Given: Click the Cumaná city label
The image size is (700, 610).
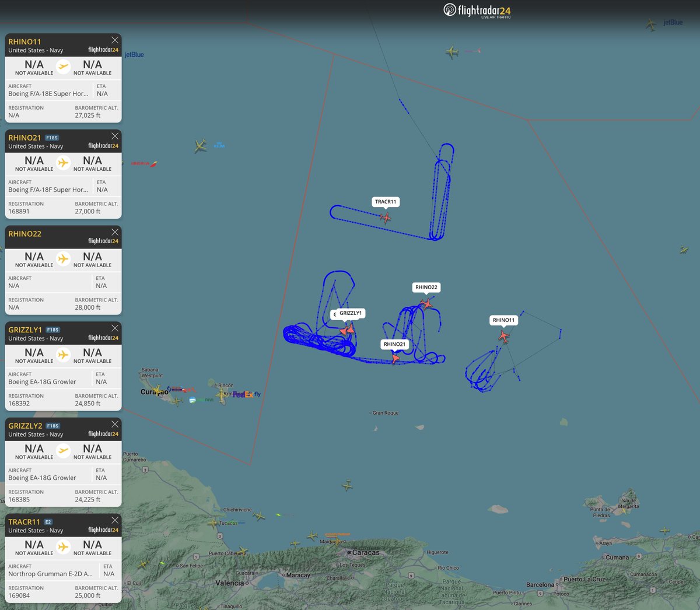Looking at the screenshot, I should (617, 558).
